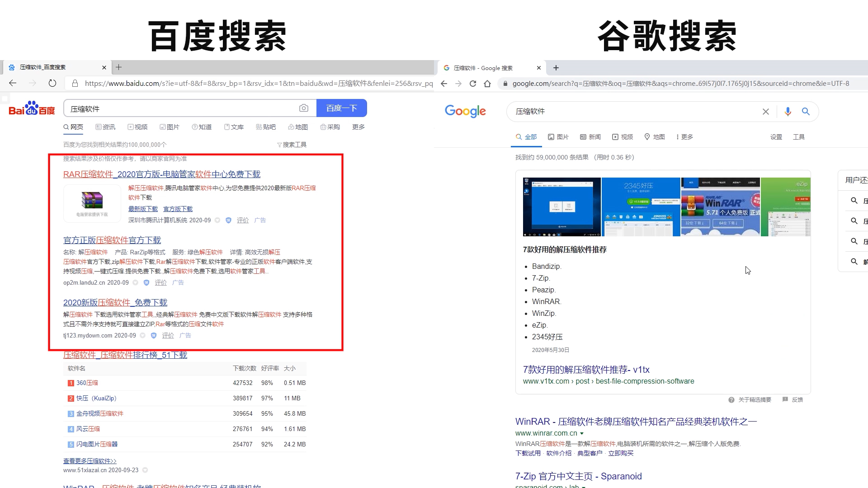
Task: Click the 百度一下 search button
Action: [x=342, y=108]
